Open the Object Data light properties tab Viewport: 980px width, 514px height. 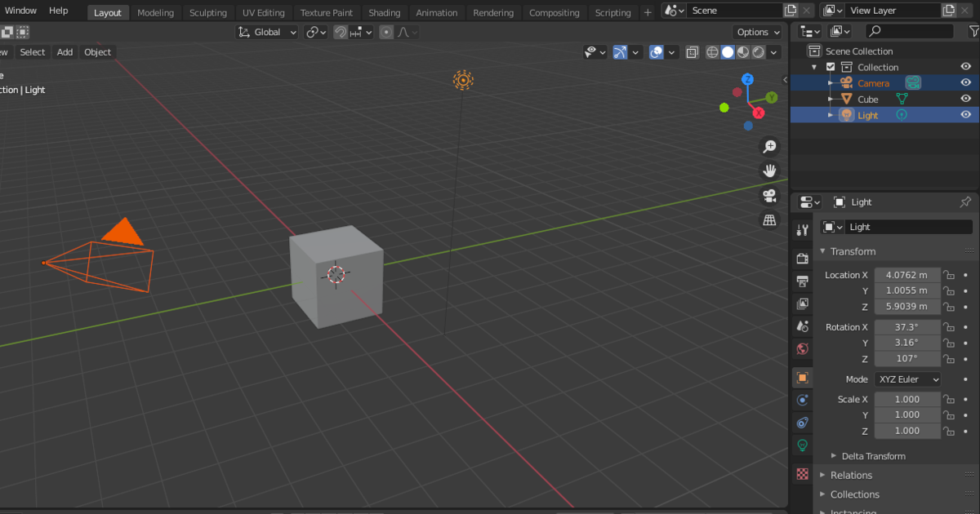[803, 445]
